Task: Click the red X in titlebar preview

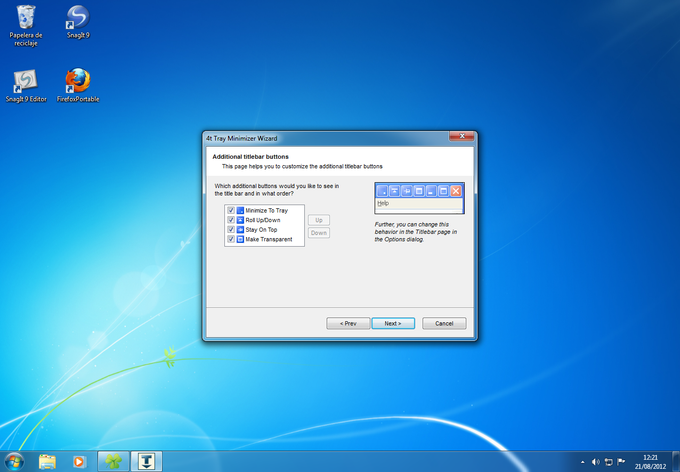Action: pos(456,191)
